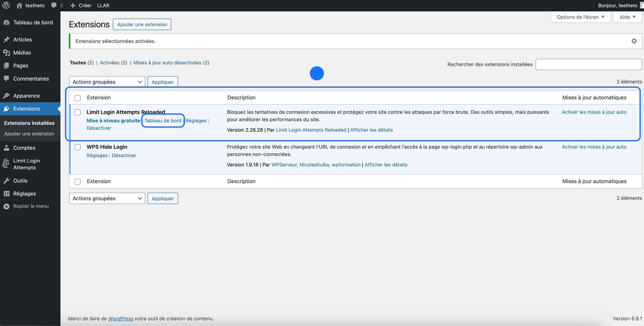Click inside the extension search field
Screen dimensions: 644x326
coord(588,64)
